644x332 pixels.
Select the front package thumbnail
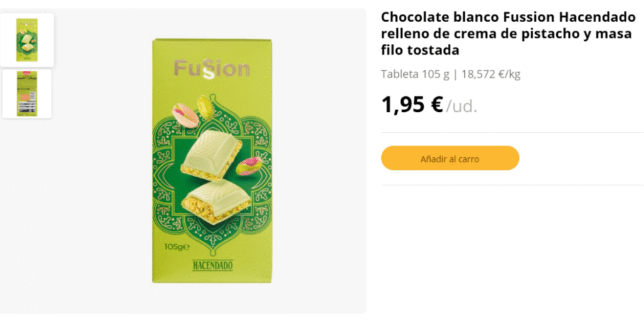(27, 40)
